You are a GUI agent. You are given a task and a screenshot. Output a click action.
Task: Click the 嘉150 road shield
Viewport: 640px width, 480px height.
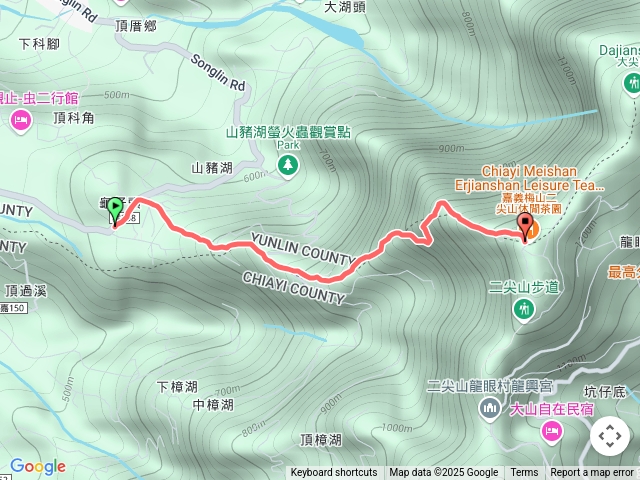[x=13, y=308]
